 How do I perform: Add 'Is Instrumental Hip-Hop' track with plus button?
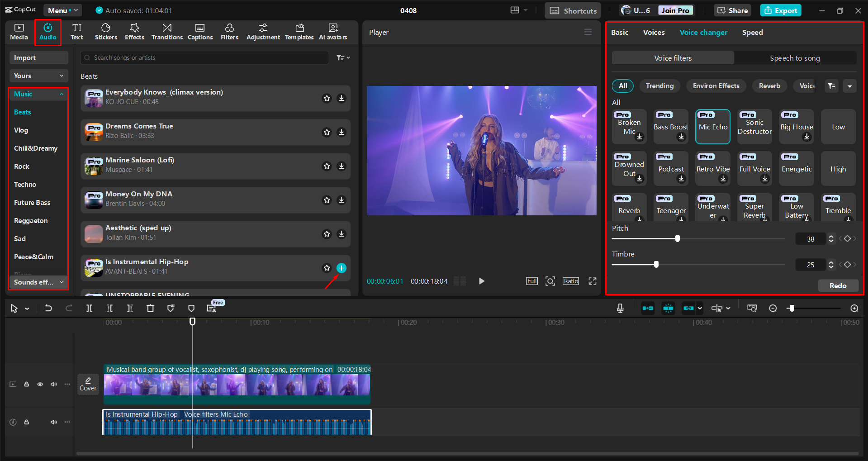(342, 268)
